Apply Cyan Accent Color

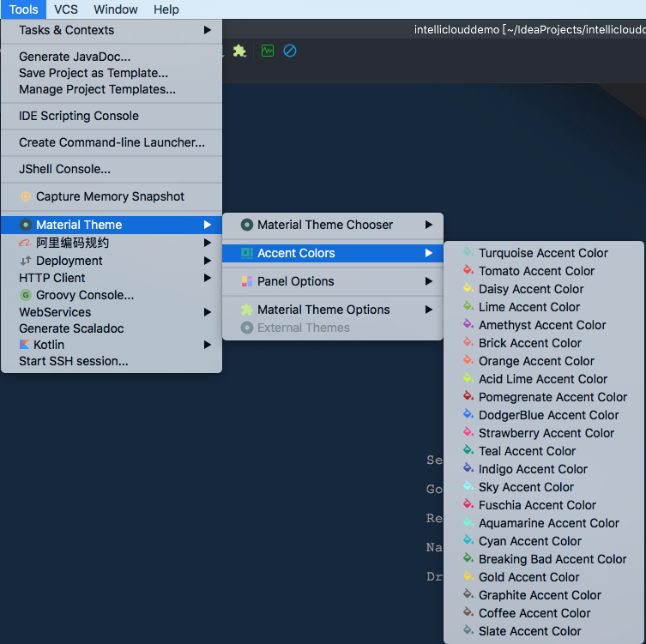click(544, 541)
